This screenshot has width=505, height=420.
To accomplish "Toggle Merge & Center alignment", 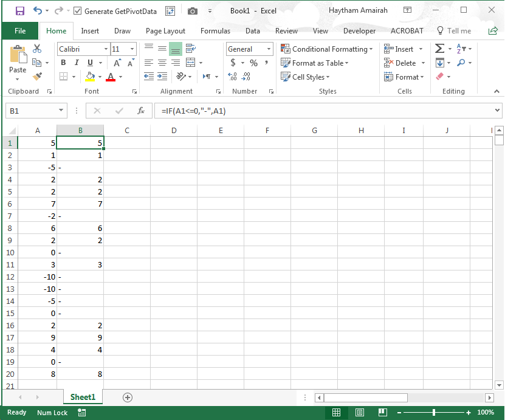I will point(190,63).
